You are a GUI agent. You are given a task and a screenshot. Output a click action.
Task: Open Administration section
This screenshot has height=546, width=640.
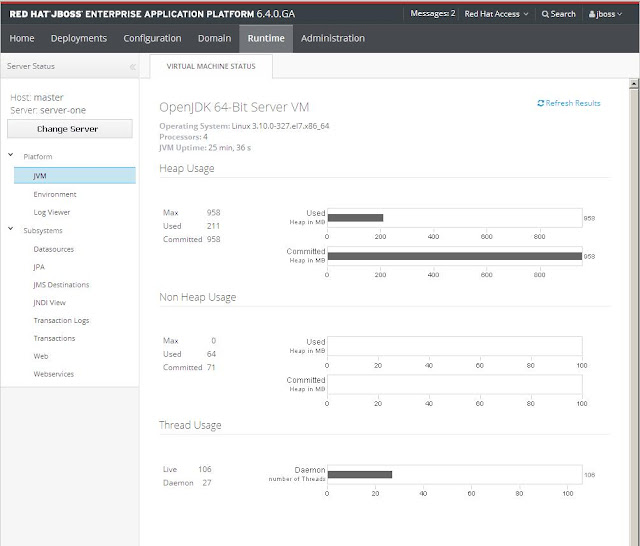pyautogui.click(x=333, y=38)
